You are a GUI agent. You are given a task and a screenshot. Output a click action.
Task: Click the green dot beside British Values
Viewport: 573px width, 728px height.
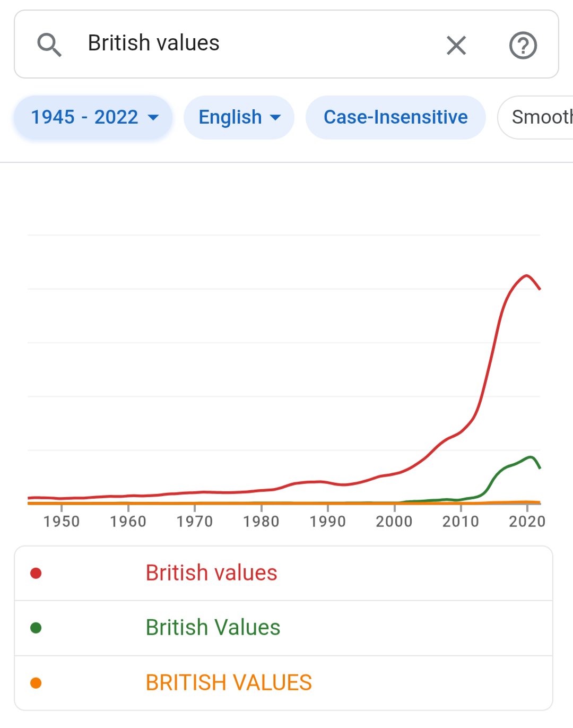pos(36,628)
